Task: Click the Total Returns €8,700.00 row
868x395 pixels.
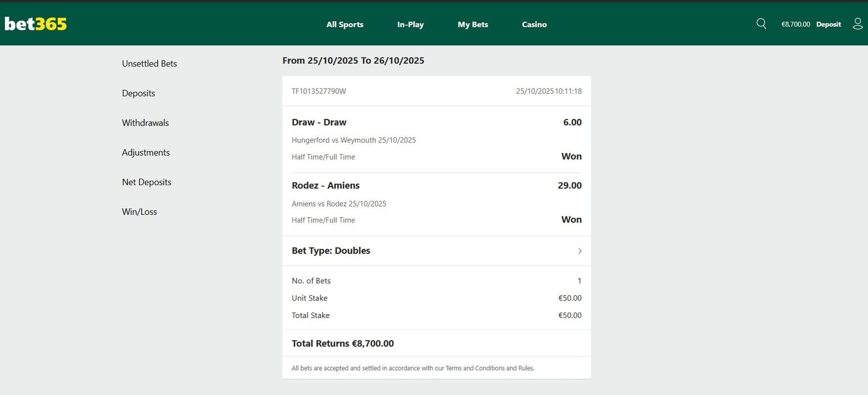Action: click(x=343, y=343)
